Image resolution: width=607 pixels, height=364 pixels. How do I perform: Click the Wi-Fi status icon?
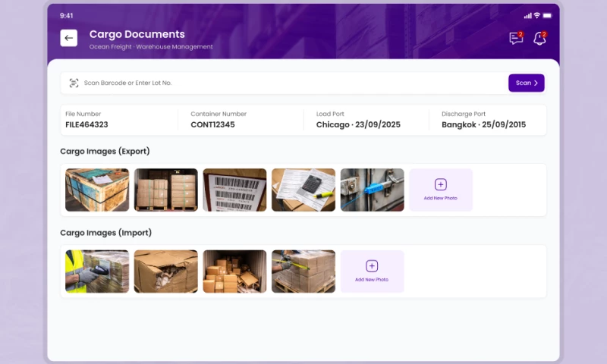point(537,15)
